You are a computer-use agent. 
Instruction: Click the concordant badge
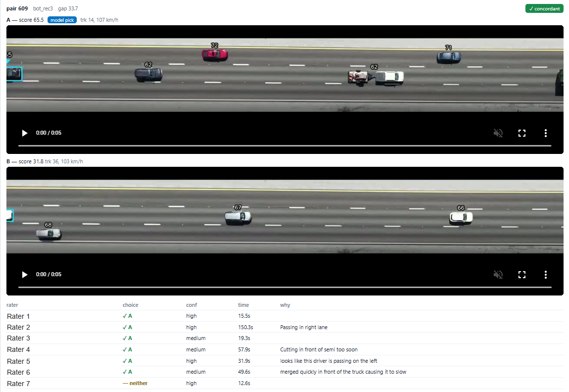click(x=544, y=9)
